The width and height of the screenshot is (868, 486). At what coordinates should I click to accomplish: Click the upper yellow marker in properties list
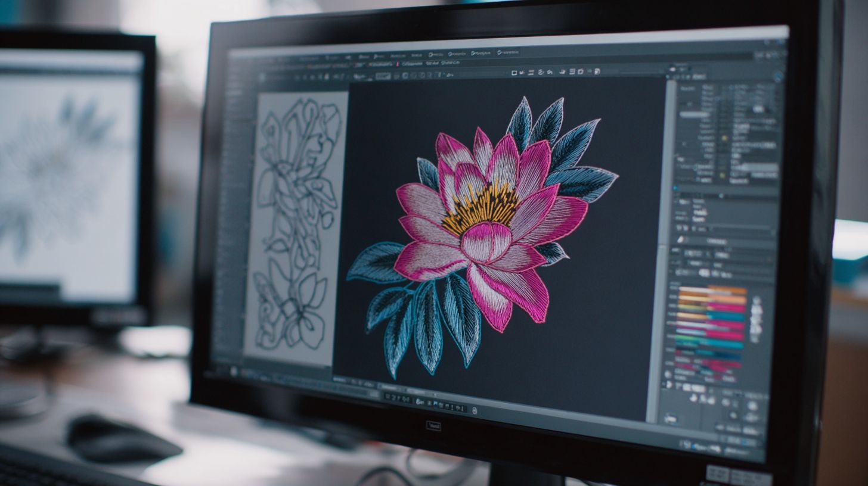click(x=725, y=138)
